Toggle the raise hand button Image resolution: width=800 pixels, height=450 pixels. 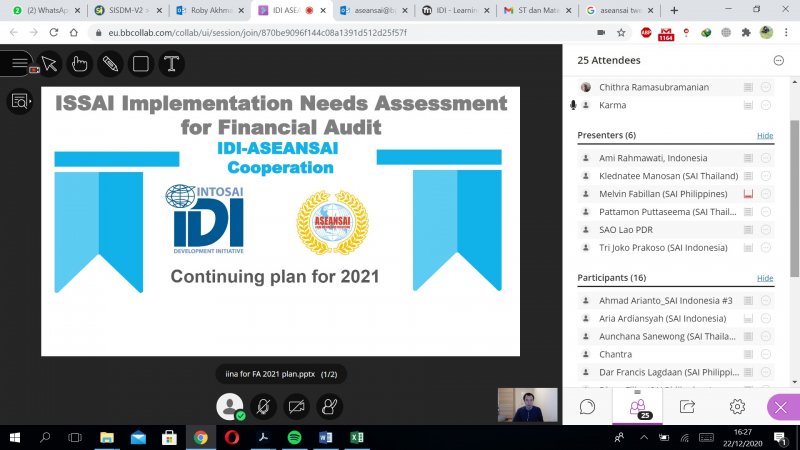click(x=328, y=406)
